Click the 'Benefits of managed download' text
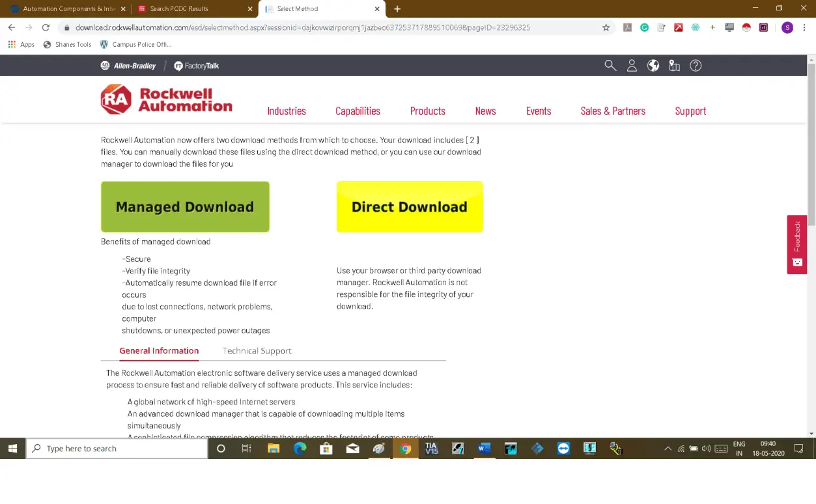This screenshot has width=816, height=504. point(156,242)
